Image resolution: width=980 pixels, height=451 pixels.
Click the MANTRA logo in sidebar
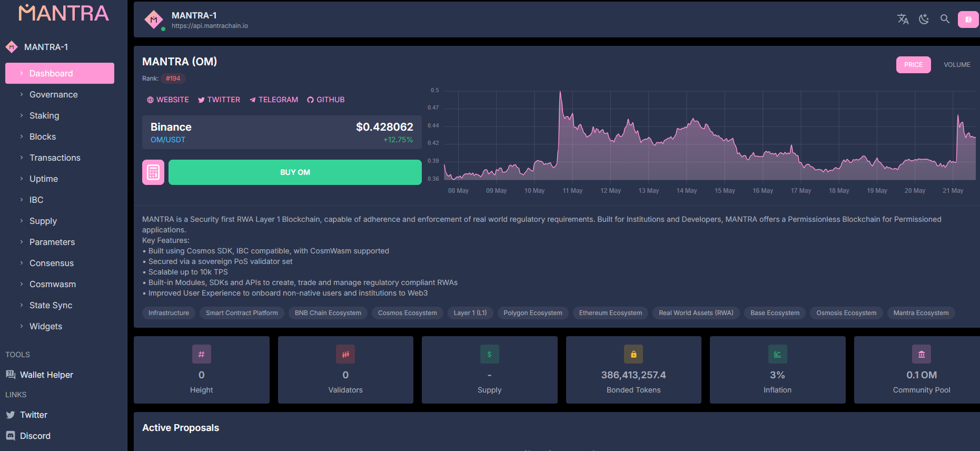click(64, 13)
